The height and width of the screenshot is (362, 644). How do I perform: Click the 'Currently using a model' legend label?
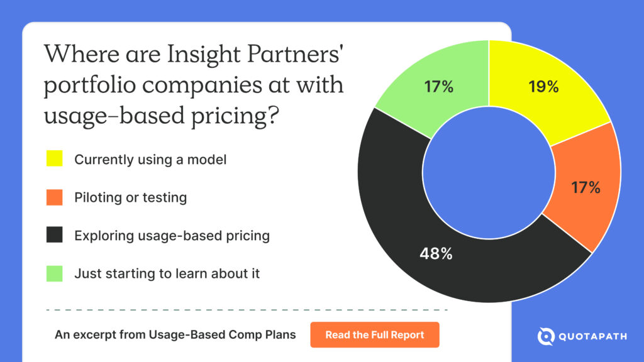pos(150,160)
